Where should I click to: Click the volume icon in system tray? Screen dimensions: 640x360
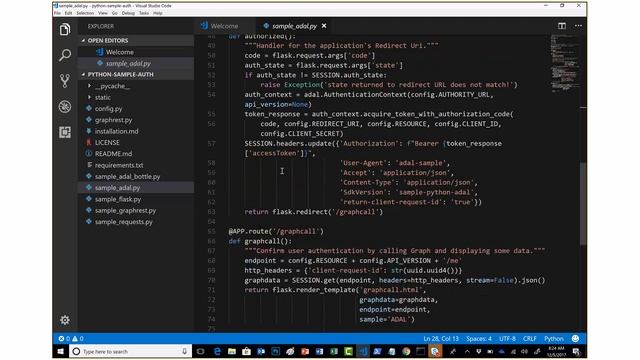tap(524, 351)
